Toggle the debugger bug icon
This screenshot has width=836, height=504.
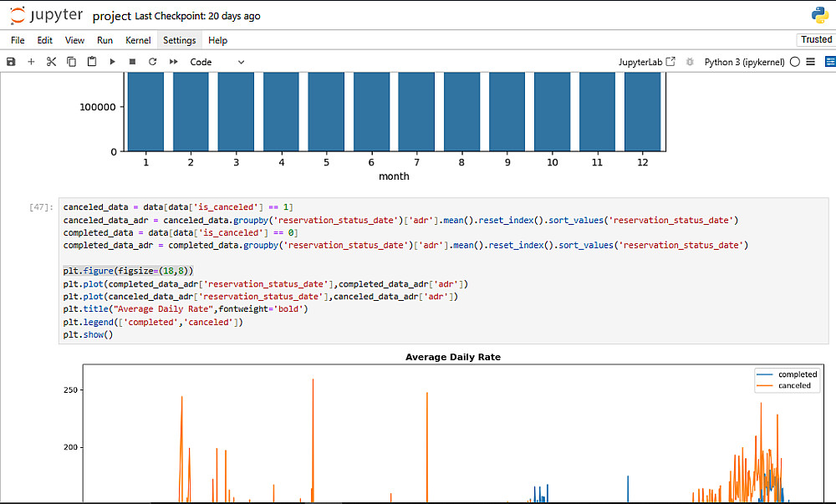click(690, 62)
